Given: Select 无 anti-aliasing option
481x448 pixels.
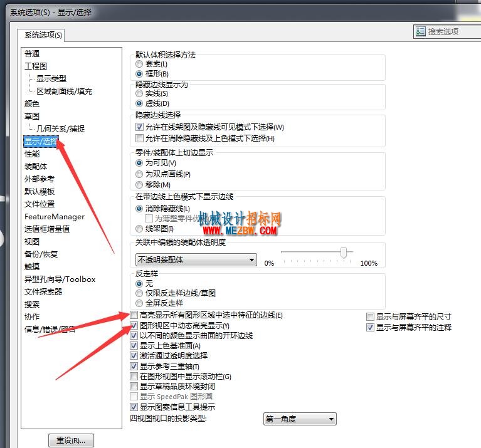Looking at the screenshot, I should tap(139, 283).
